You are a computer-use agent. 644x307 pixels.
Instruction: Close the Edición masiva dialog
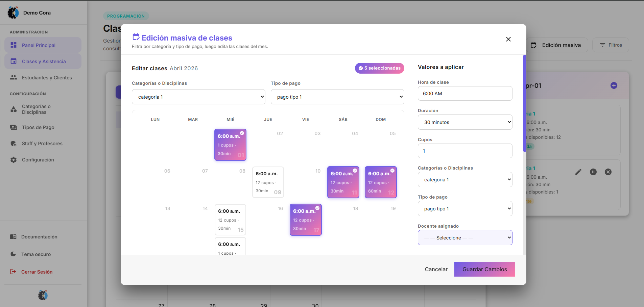(508, 39)
